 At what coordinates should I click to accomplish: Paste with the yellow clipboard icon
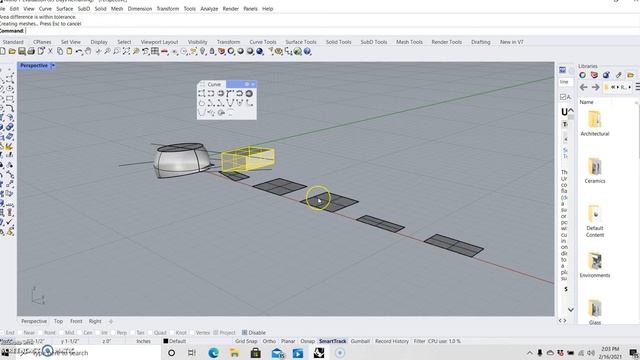[69, 51]
